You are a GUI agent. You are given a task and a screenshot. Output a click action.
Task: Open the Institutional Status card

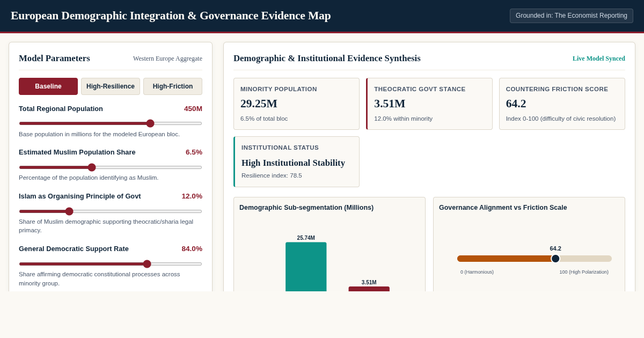[296, 161]
